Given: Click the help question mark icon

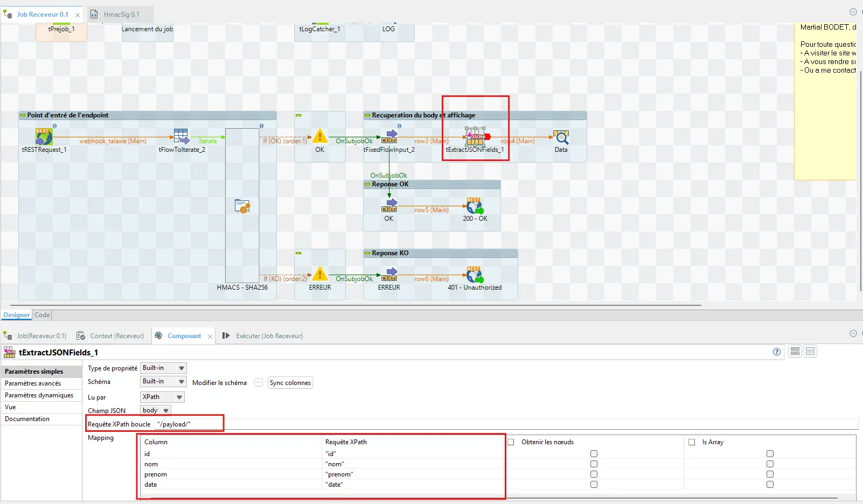Looking at the screenshot, I should point(776,352).
